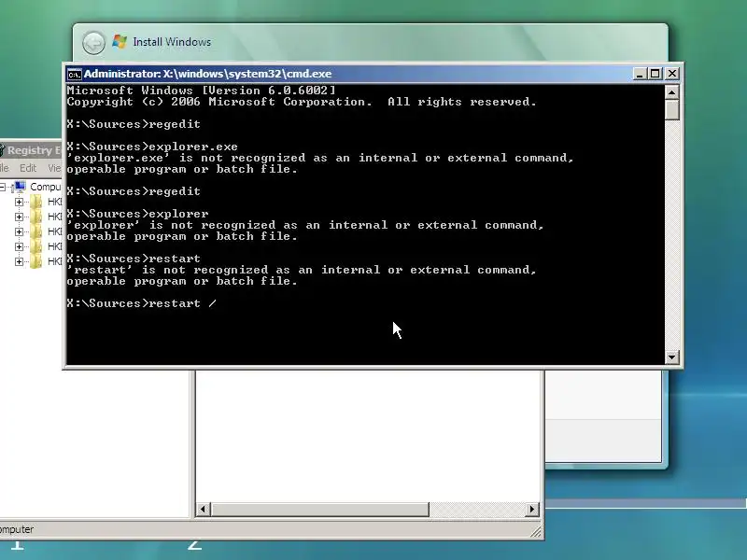Expand the fifth HK registry hive
This screenshot has height=560, width=747.
point(19,261)
